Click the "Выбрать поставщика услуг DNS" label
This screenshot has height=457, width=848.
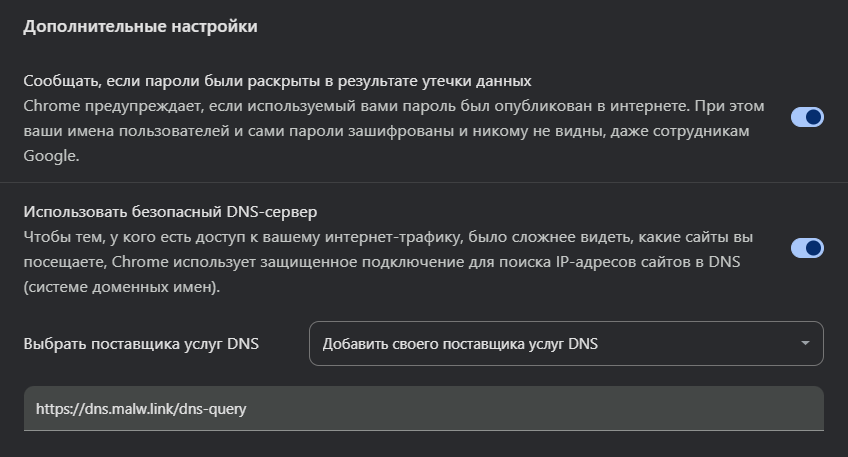pyautogui.click(x=141, y=344)
